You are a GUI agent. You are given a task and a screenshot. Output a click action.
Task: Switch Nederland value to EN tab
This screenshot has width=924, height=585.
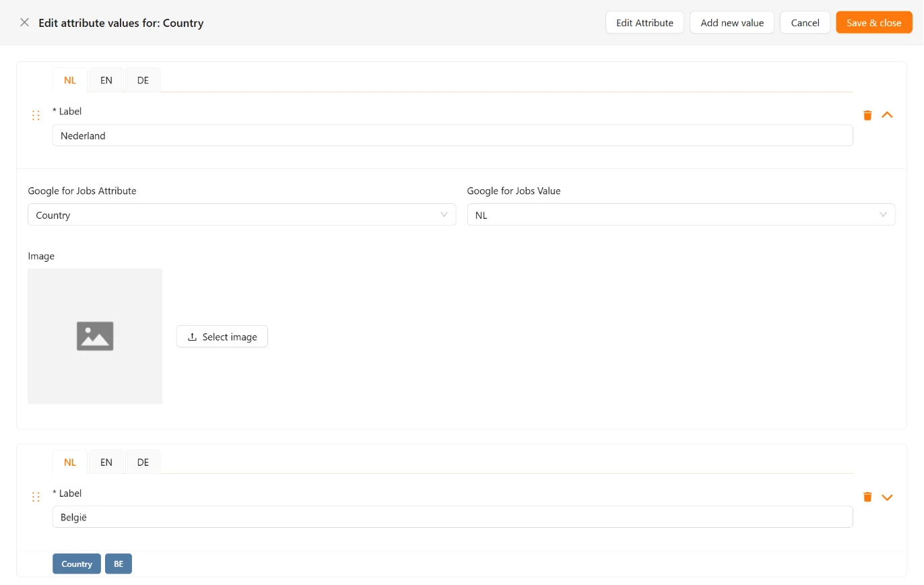[106, 80]
